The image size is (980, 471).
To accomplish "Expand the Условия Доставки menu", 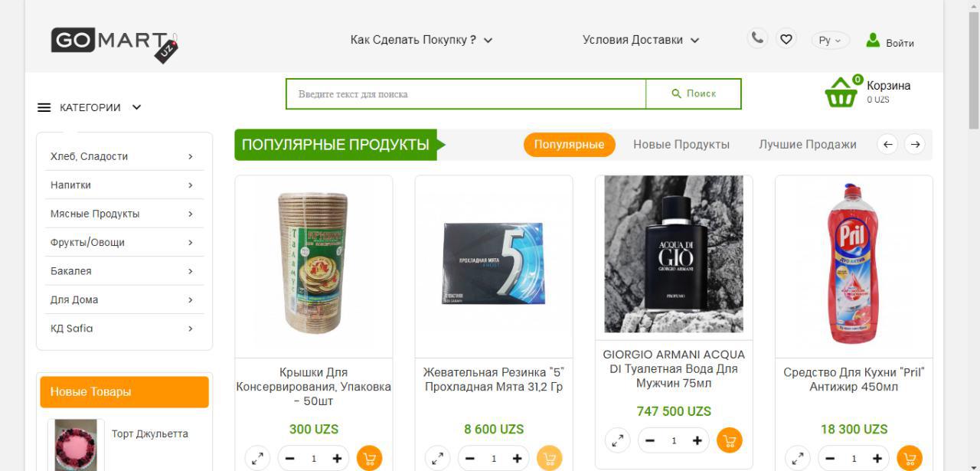I will tap(641, 40).
